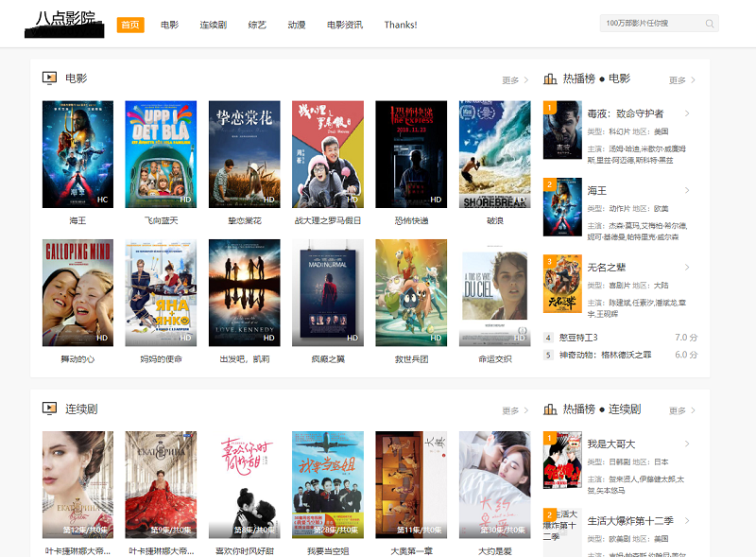Click arrow next to 毒液：致命守护者
756x557 pixels.
pos(687,113)
